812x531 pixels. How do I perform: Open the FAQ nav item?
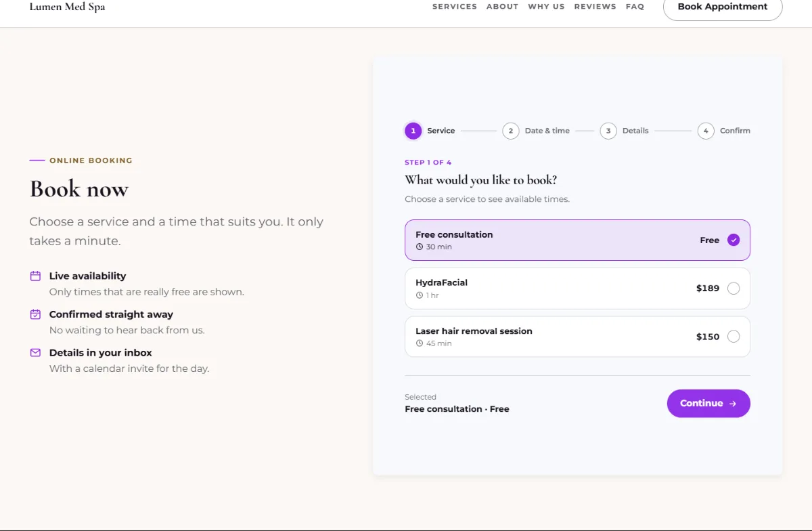[x=635, y=7]
